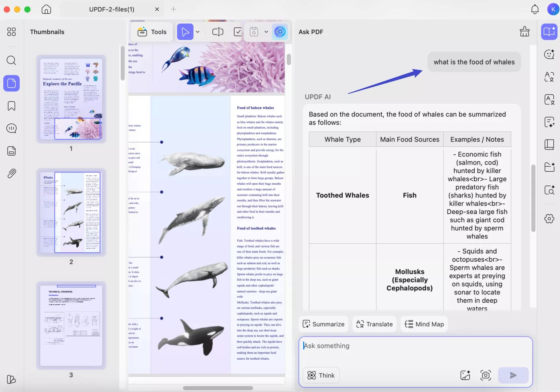Viewport: 560px width, 392px height.
Task: Activate the cursor select tool
Action: [185, 32]
